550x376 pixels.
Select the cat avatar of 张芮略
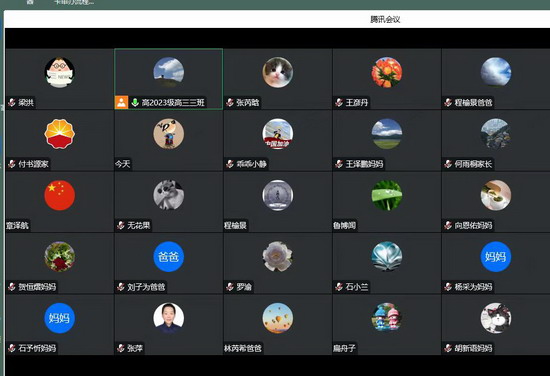pos(277,73)
